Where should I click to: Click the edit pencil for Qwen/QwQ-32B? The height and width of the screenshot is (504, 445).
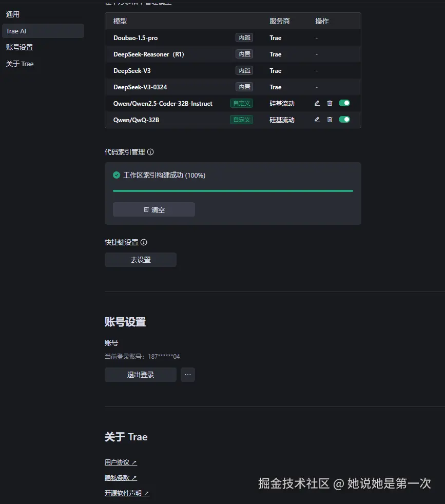pos(317,120)
